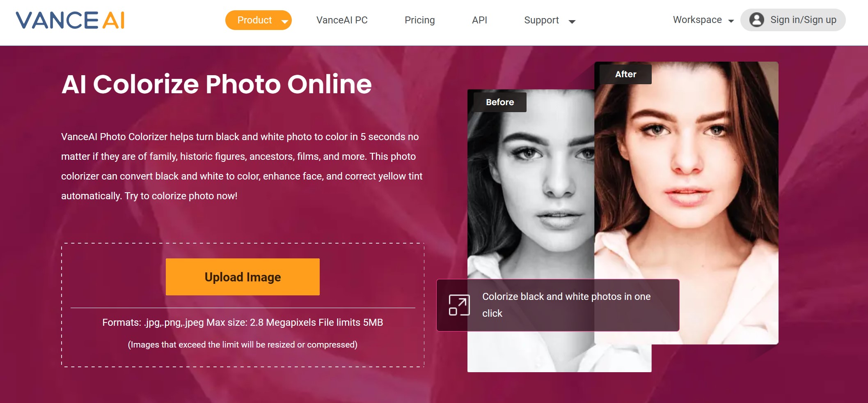The height and width of the screenshot is (403, 868).
Task: Click the VanceAI logo
Action: [x=70, y=20]
